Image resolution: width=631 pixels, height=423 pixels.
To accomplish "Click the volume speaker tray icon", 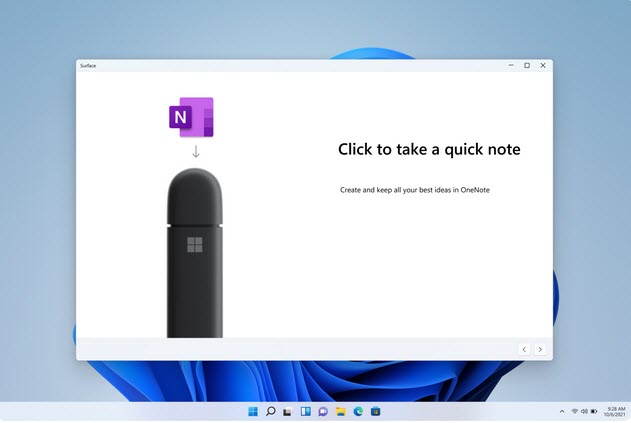I will (584, 411).
